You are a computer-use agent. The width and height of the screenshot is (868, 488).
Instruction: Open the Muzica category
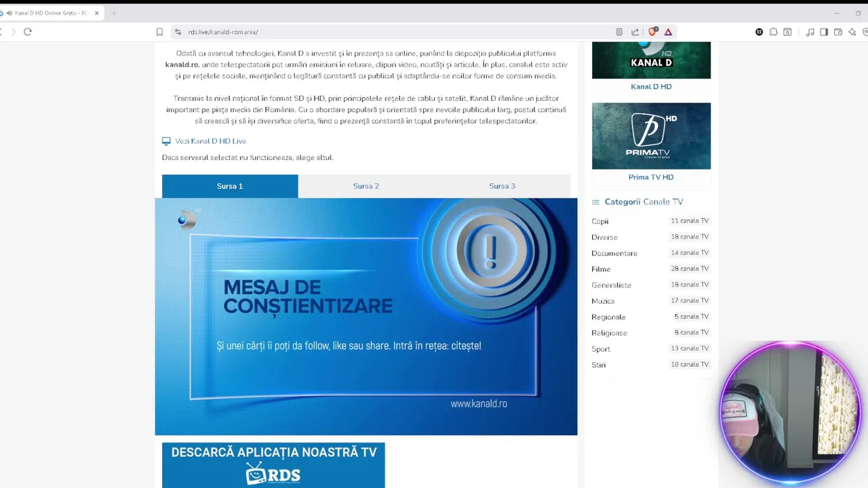tap(603, 301)
